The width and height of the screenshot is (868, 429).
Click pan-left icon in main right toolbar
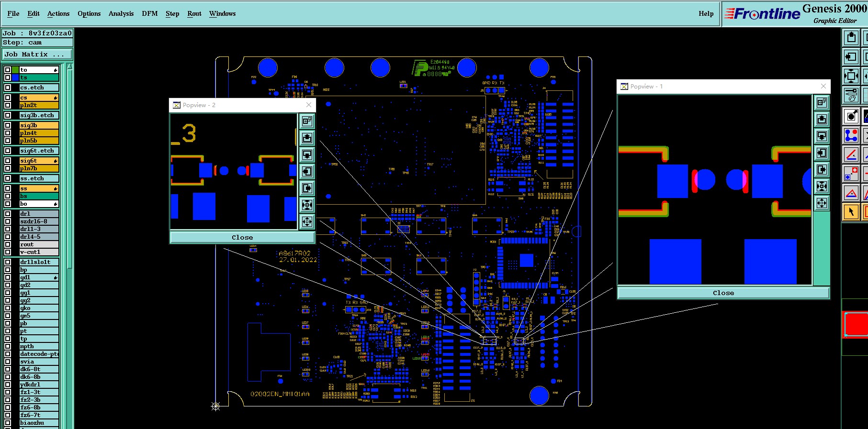coord(851,57)
